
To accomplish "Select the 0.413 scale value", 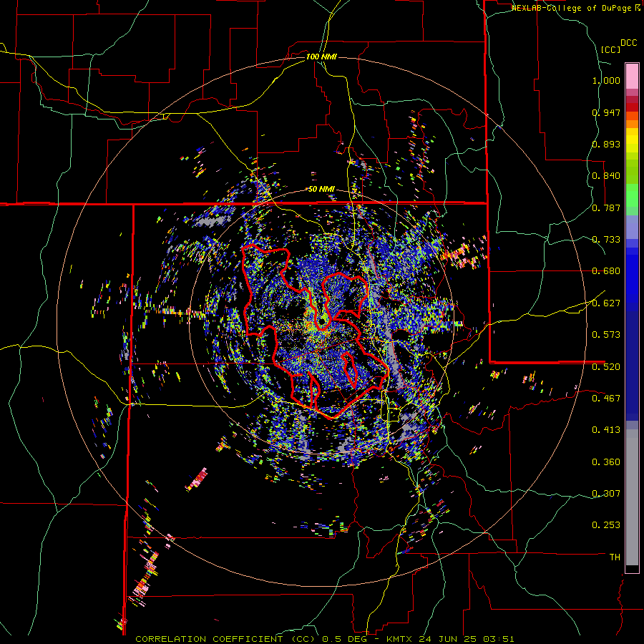I will [606, 430].
